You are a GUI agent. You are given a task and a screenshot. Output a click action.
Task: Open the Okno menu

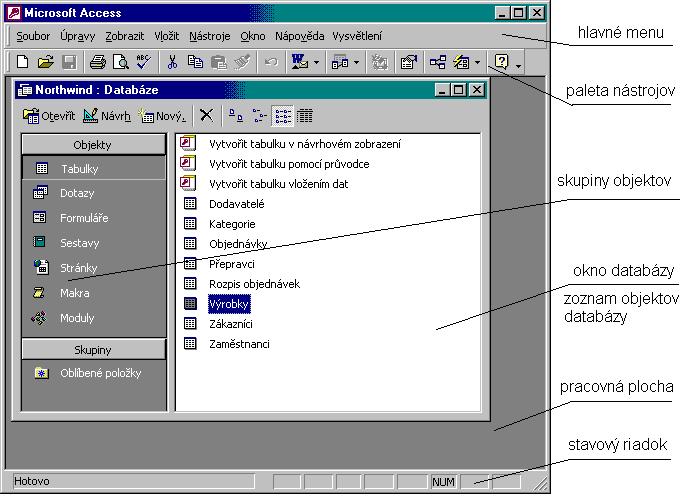[x=253, y=36]
